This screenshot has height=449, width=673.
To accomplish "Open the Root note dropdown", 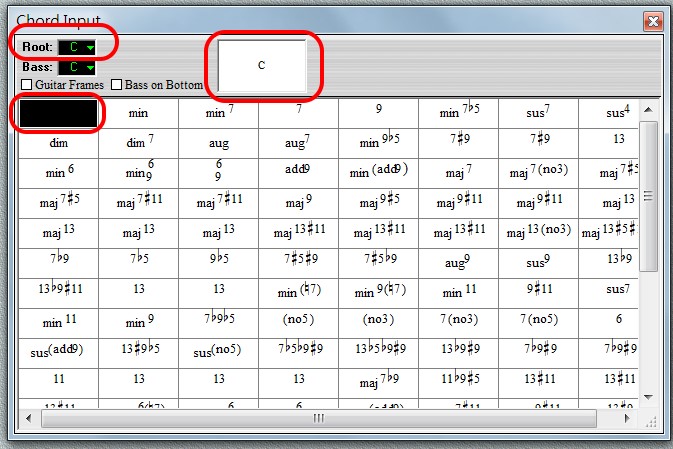I will 77,47.
